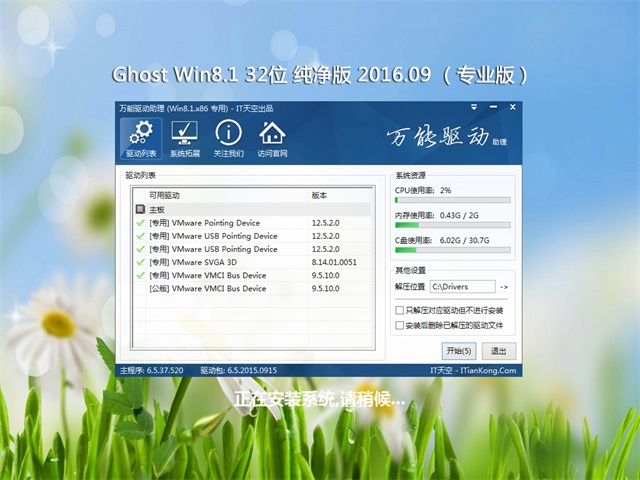Image resolution: width=640 pixels, height=480 pixels.
Task: Toggle checkmark for VMware SVGA 3D driver
Action: 140,262
